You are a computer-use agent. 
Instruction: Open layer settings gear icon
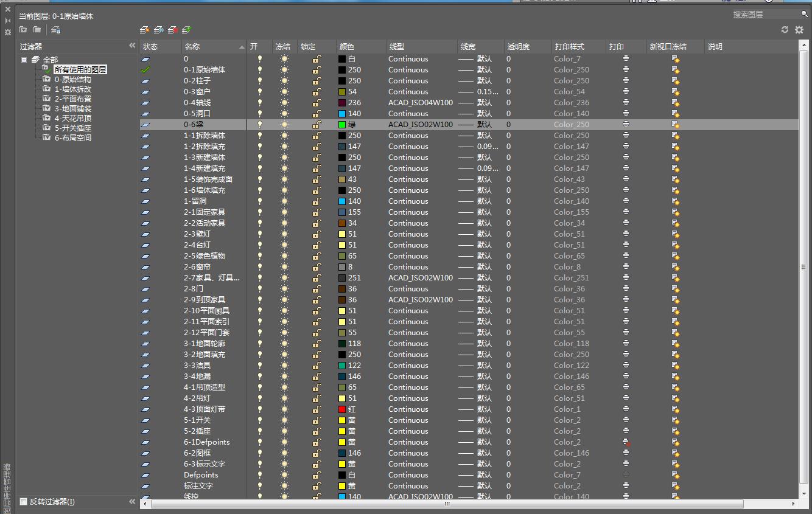(799, 29)
